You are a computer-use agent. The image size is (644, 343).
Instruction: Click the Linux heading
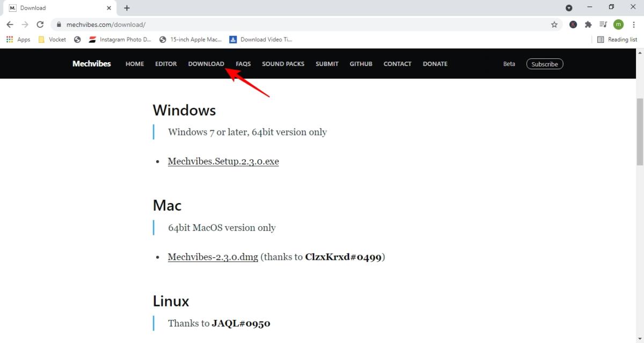coord(171,301)
